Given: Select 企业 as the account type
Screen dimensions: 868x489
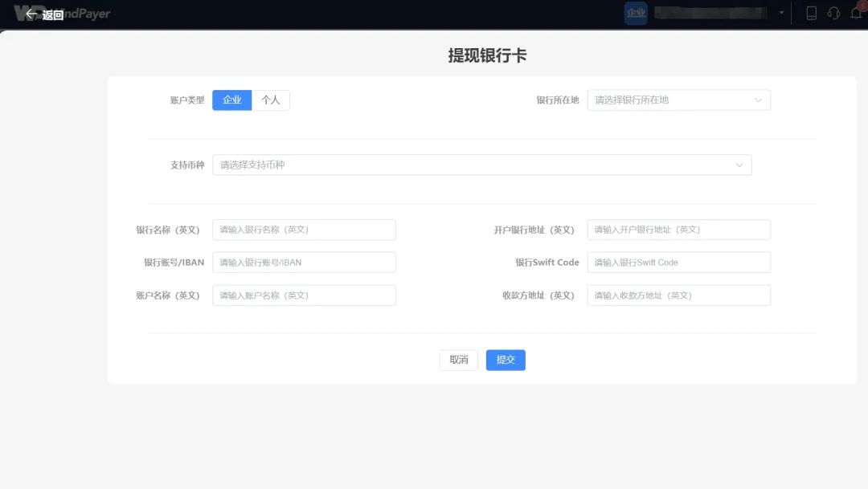Looking at the screenshot, I should [x=231, y=100].
